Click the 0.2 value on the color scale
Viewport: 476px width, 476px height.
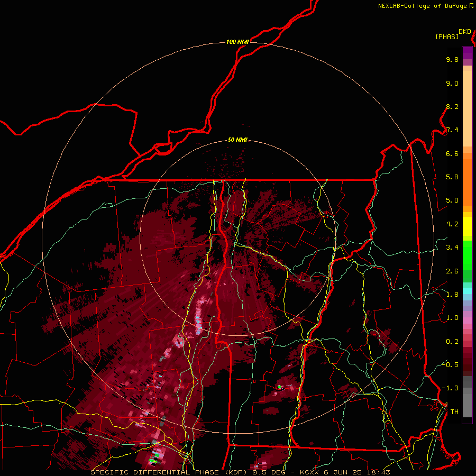[x=452, y=342]
